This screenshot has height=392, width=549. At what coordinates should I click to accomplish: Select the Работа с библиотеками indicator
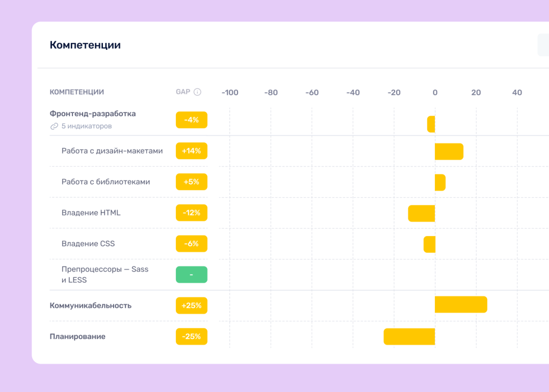[106, 182]
